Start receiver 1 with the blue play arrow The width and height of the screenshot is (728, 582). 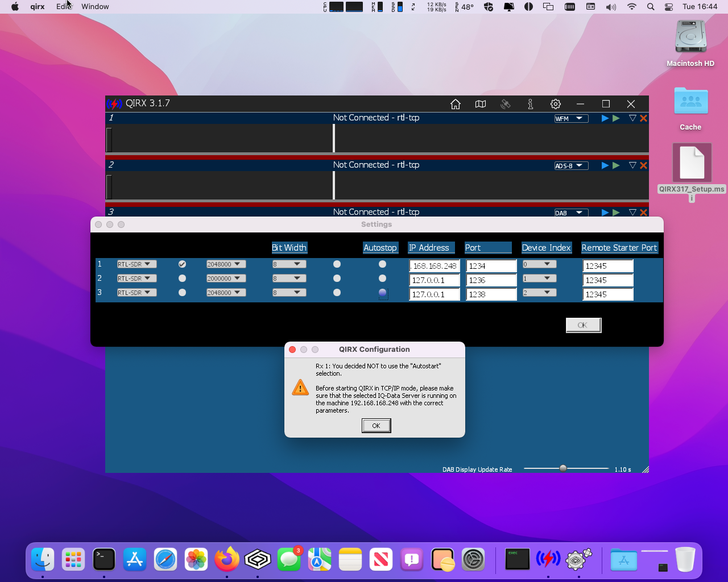pos(605,118)
